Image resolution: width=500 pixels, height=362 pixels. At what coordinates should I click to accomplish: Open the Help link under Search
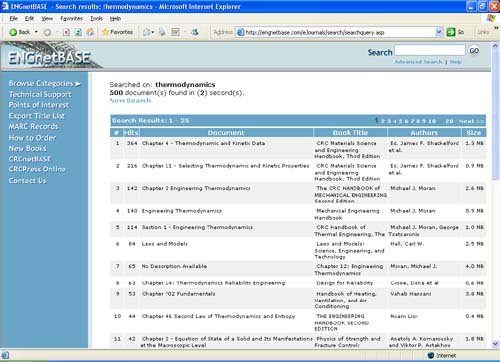click(x=456, y=62)
